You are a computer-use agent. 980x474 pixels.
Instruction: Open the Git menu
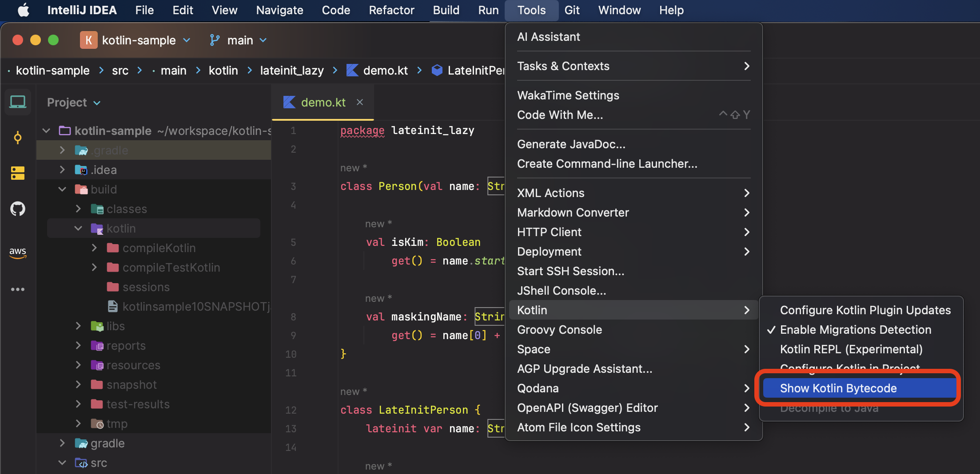(x=572, y=10)
